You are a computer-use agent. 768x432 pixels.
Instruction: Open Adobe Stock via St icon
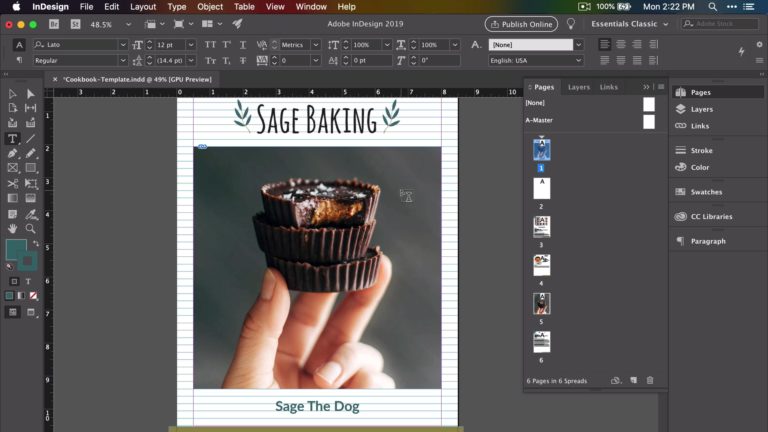click(x=75, y=24)
